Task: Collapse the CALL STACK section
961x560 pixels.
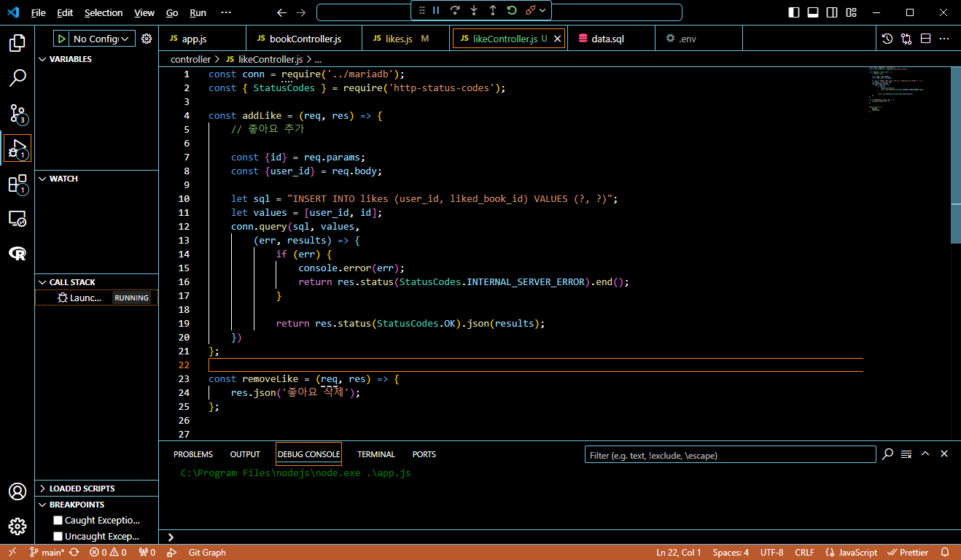Action: point(96,282)
